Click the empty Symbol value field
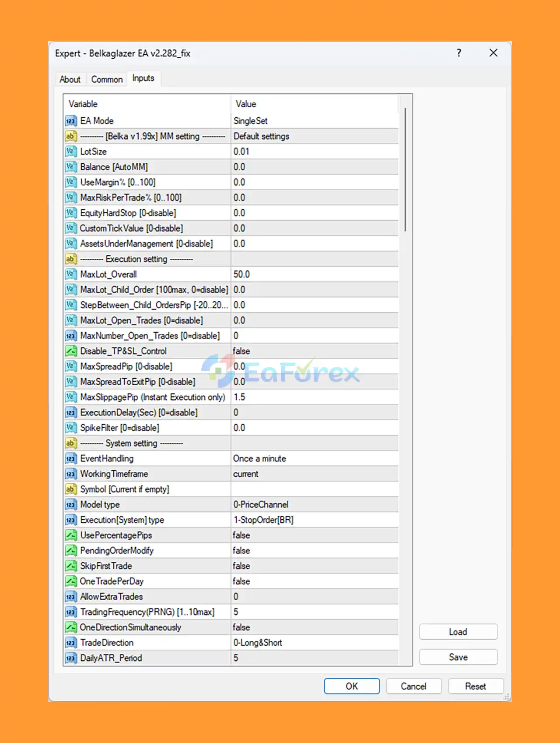The image size is (560, 743). (315, 489)
